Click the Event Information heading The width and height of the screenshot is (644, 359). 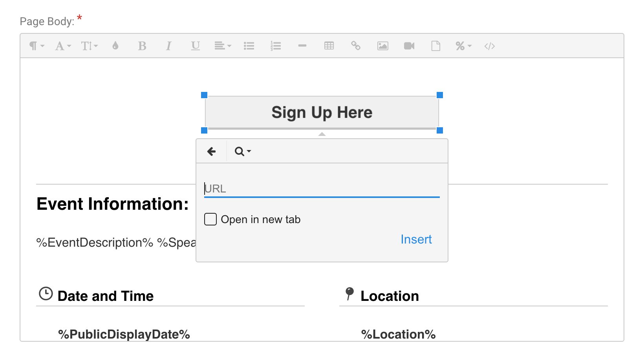pos(113,204)
